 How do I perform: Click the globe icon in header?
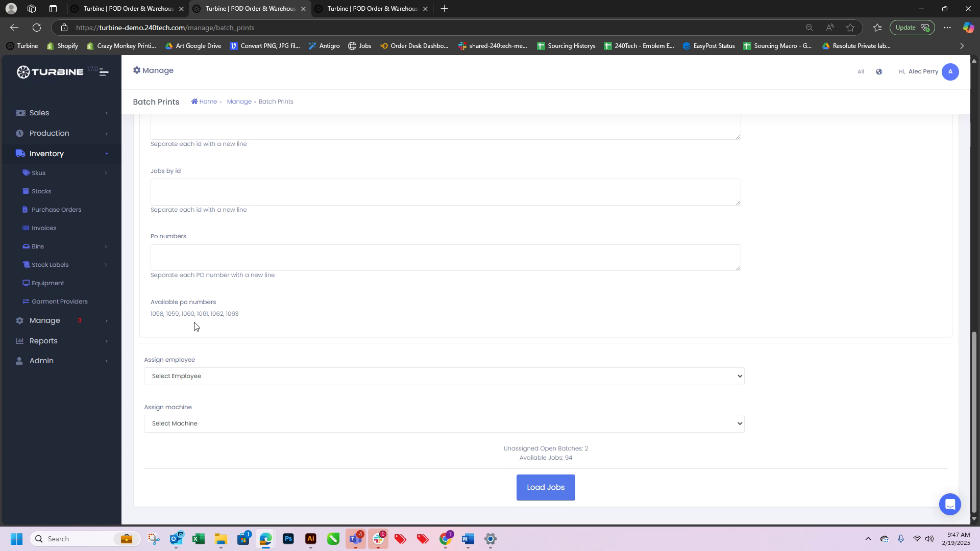[x=879, y=72]
